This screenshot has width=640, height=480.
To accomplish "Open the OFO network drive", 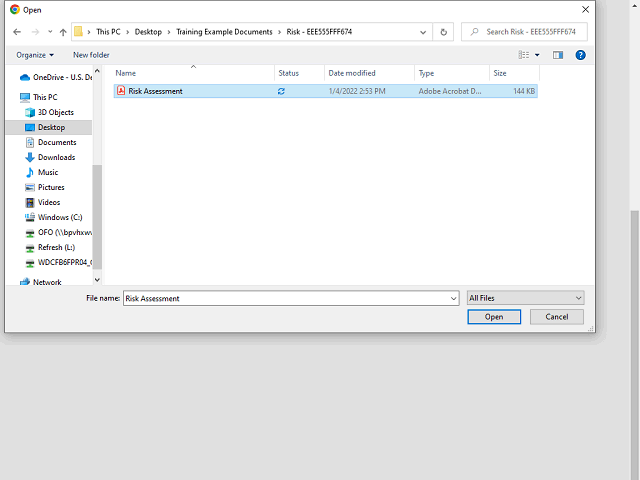I will 58,232.
